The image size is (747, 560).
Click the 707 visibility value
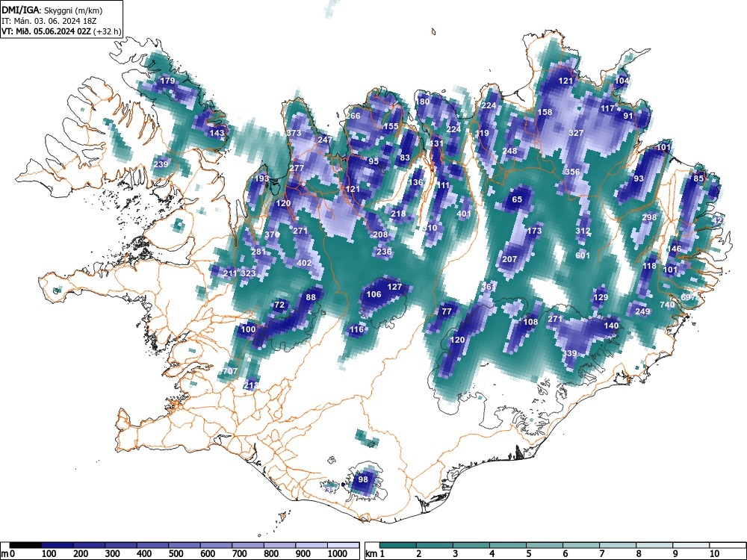230,371
